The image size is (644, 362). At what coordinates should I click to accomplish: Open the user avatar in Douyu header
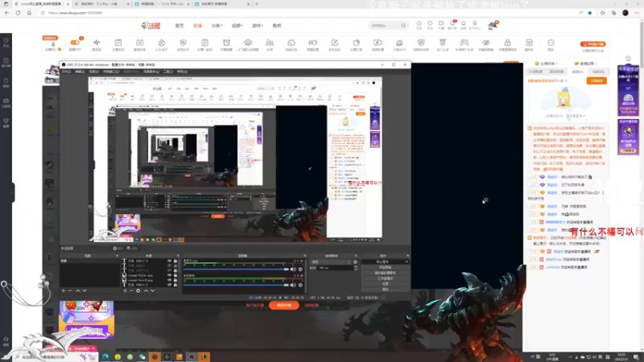coord(493,26)
